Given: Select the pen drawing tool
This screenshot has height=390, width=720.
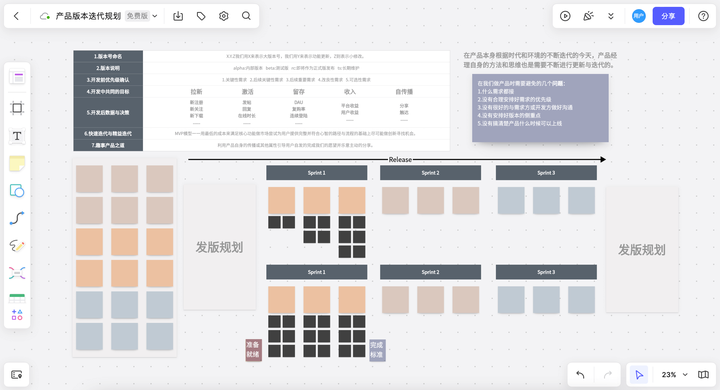Looking at the screenshot, I should tap(17, 246).
